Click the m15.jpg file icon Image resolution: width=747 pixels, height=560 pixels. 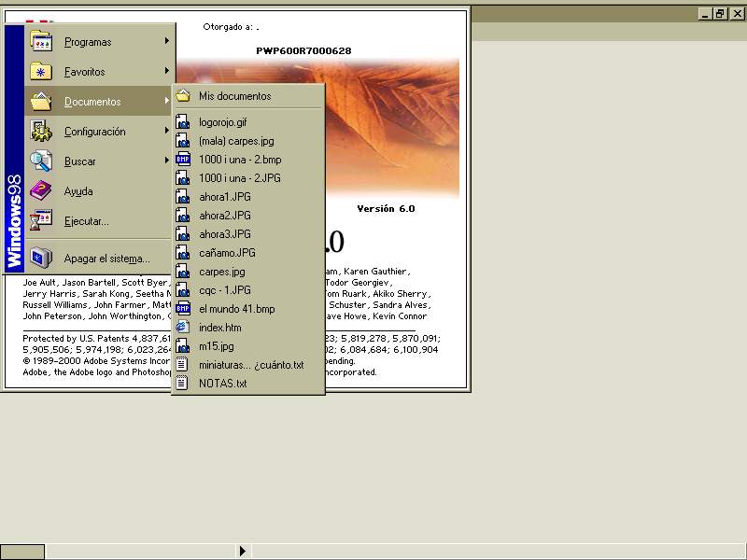point(183,346)
